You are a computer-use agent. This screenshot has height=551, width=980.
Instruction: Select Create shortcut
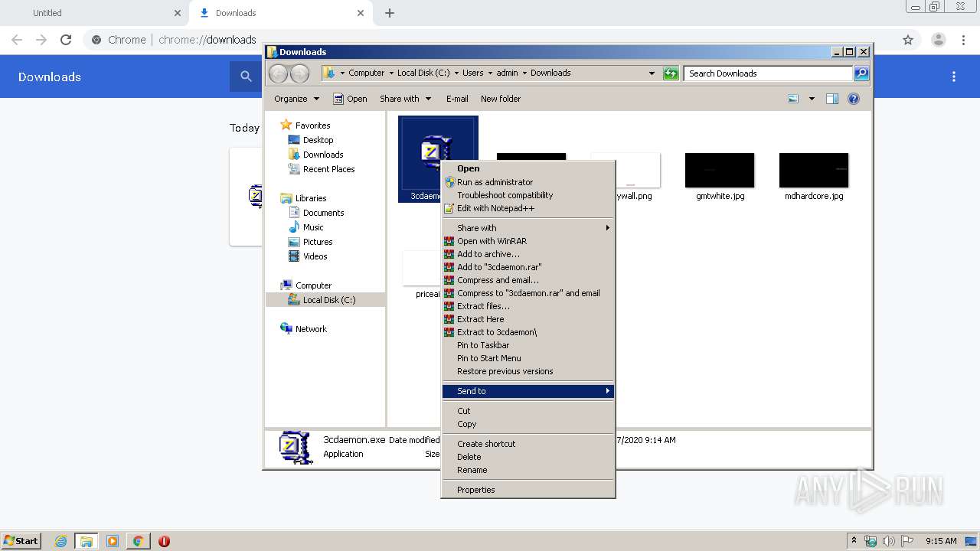528,444
